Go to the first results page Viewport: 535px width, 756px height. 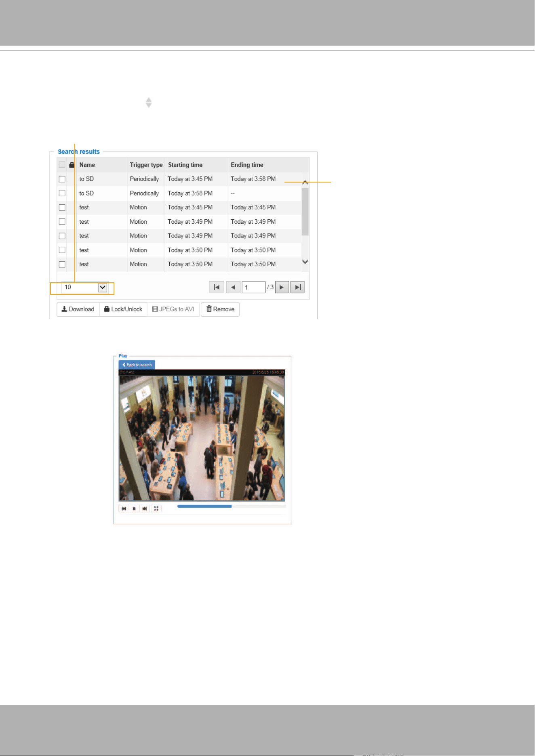pos(216,287)
